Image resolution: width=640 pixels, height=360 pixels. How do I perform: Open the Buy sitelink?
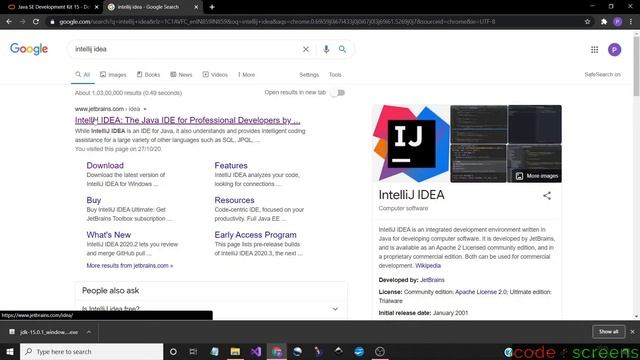click(x=93, y=200)
